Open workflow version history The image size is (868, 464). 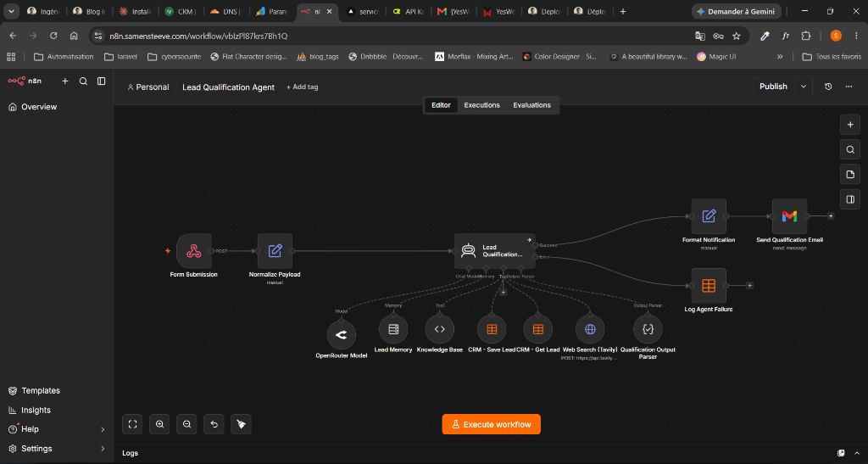pyautogui.click(x=828, y=87)
